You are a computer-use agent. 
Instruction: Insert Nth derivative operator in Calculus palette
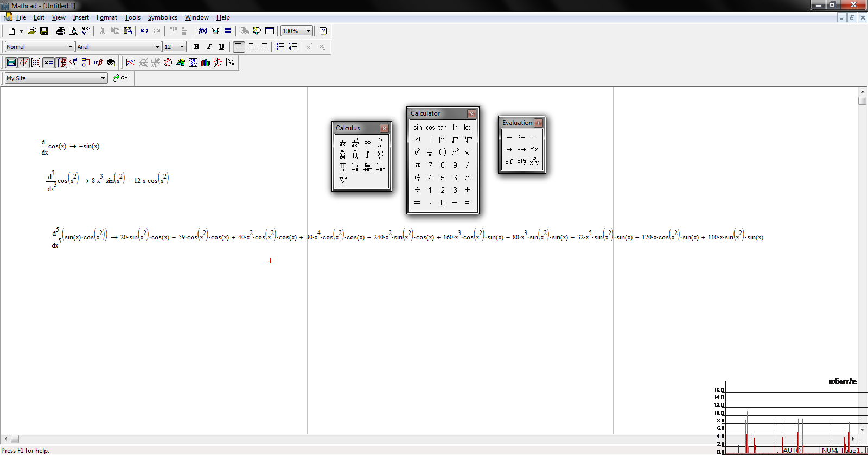[355, 142]
